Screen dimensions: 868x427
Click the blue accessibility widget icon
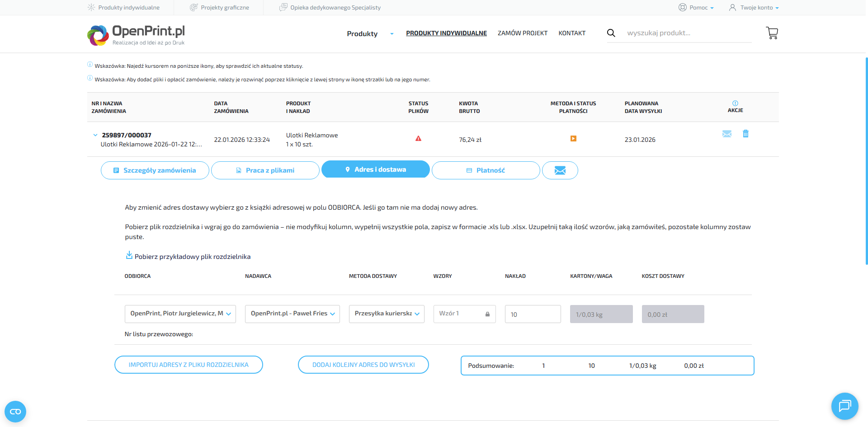pyautogui.click(x=15, y=412)
